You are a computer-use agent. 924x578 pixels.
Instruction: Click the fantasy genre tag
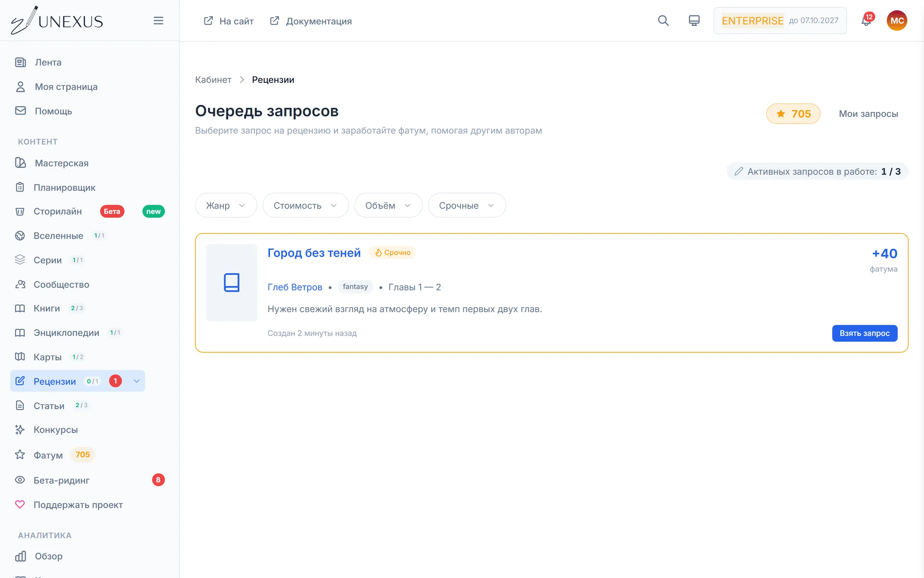[355, 287]
